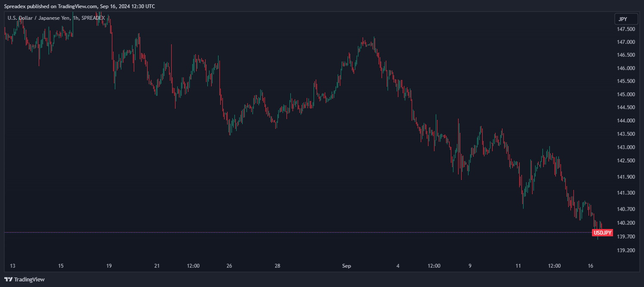Click the TradingView logo at bottom left
The height and width of the screenshot is (287, 644).
point(25,279)
